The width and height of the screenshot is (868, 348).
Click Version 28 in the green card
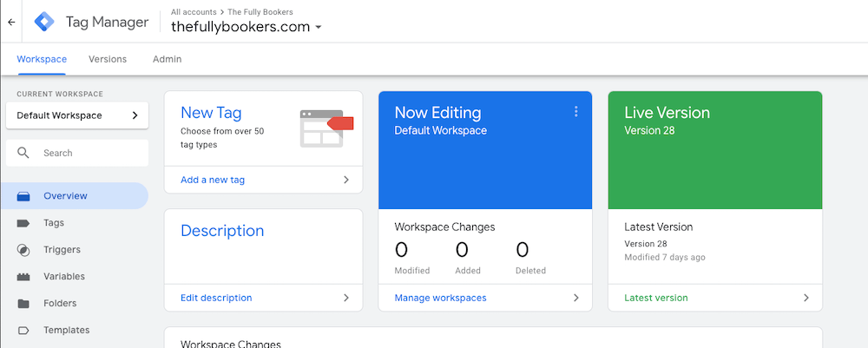click(x=649, y=130)
